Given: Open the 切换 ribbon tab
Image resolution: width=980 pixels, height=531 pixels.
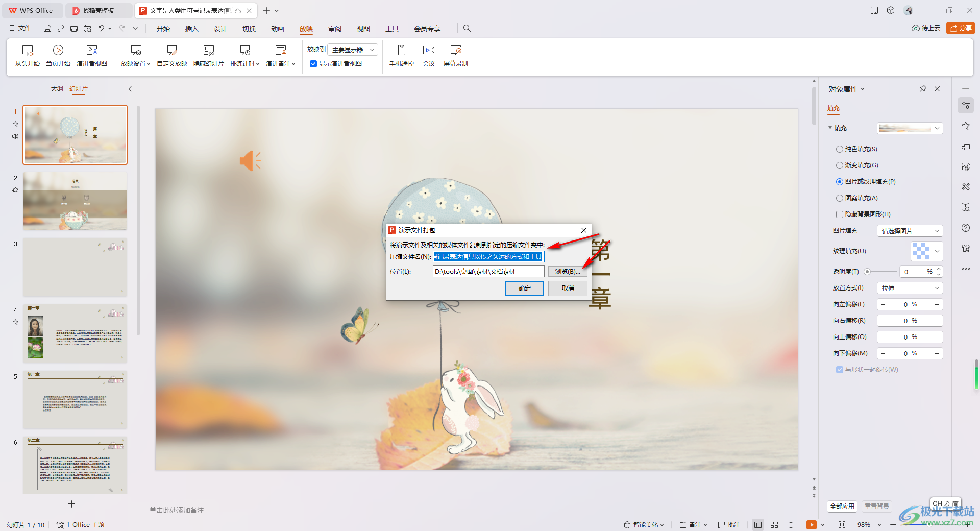Looking at the screenshot, I should pos(249,29).
